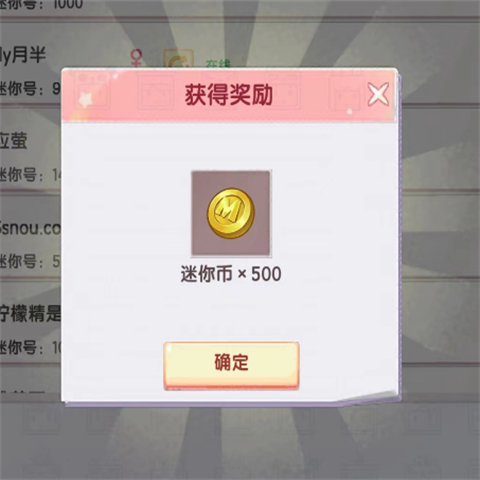Open the 5snou.co friend entry
The image size is (480, 480).
pyautogui.click(x=30, y=227)
